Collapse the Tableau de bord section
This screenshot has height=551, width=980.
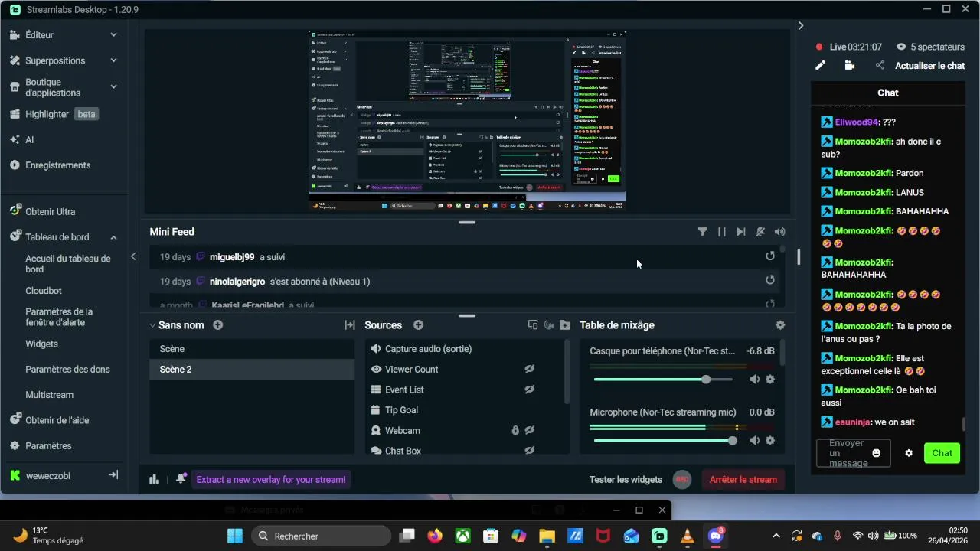[113, 237]
